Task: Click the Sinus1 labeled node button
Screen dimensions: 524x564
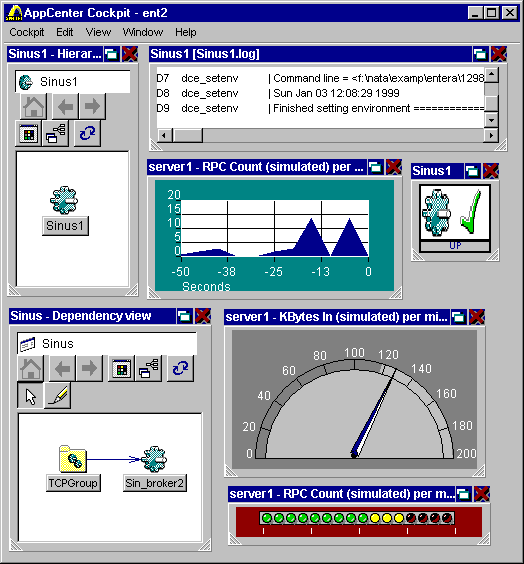Action: click(x=65, y=226)
